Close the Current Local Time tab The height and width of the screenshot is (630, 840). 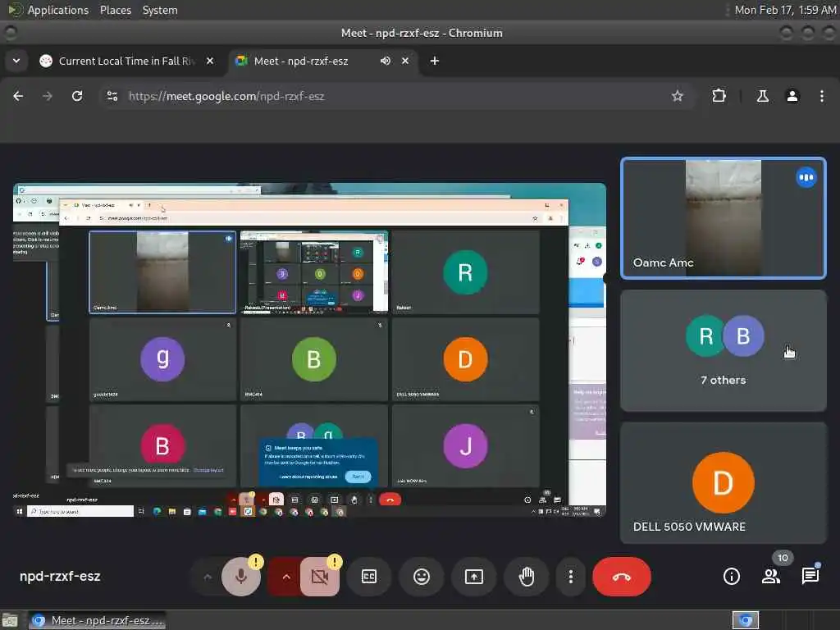pos(210,61)
